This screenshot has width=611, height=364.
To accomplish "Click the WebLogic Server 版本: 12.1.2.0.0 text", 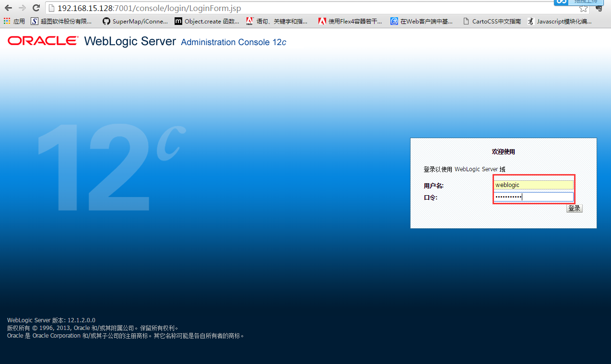I will click(51, 320).
